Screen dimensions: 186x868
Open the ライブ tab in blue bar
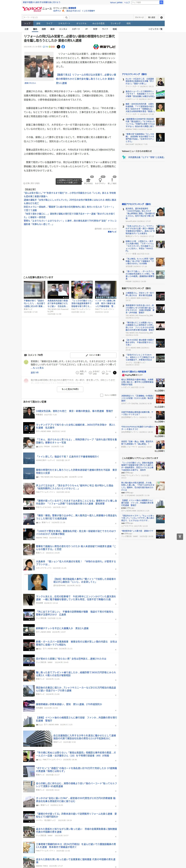pyautogui.click(x=49, y=24)
